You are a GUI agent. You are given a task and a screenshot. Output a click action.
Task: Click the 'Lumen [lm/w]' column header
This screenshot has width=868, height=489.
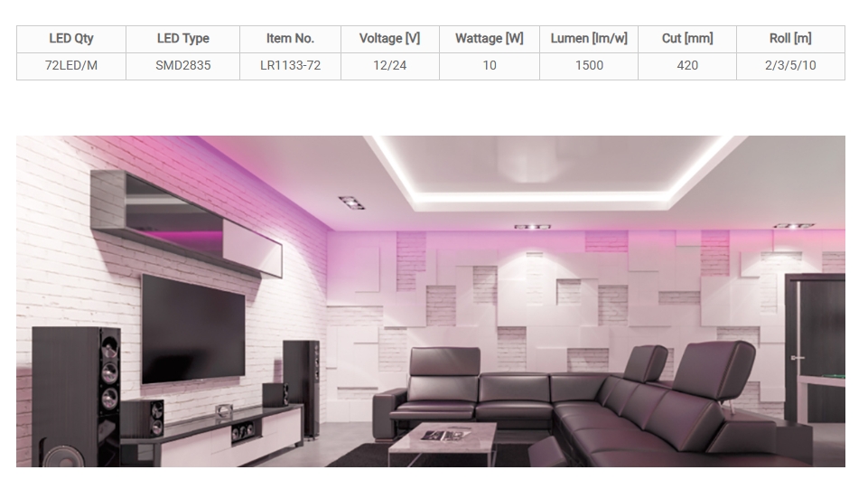(x=589, y=39)
